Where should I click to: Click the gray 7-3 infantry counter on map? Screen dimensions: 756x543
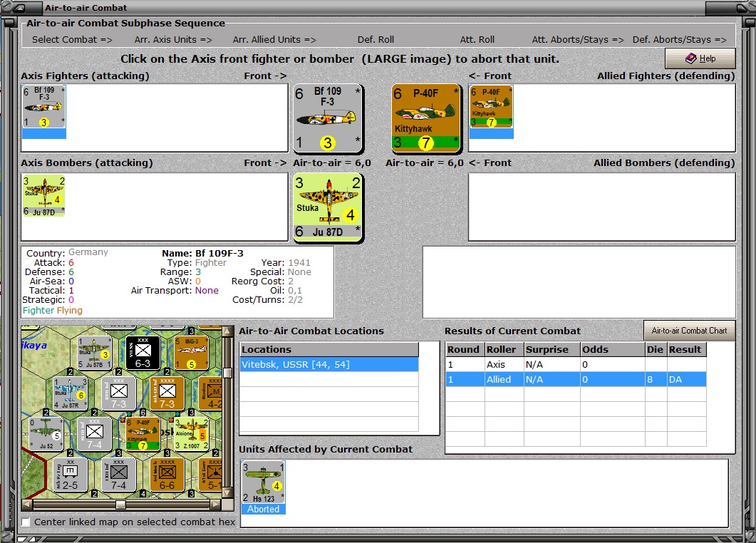118,393
